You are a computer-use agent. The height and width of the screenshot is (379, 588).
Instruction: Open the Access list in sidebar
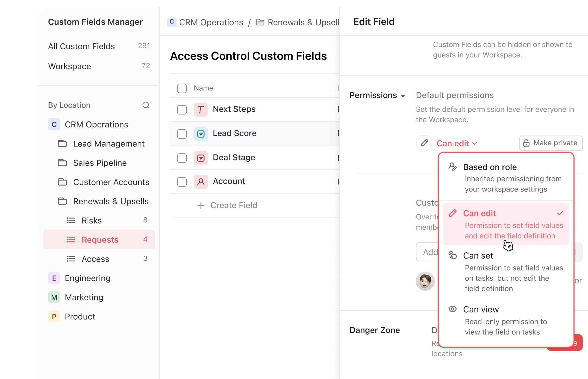(x=95, y=259)
